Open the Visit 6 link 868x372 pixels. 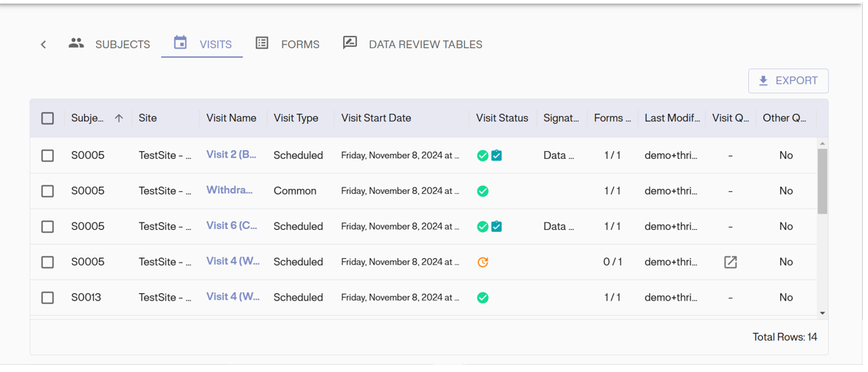point(231,225)
